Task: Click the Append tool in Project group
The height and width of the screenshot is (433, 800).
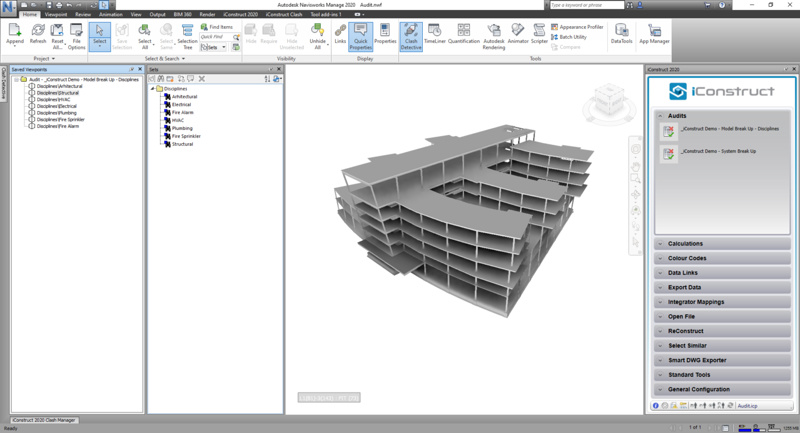Action: click(15, 35)
